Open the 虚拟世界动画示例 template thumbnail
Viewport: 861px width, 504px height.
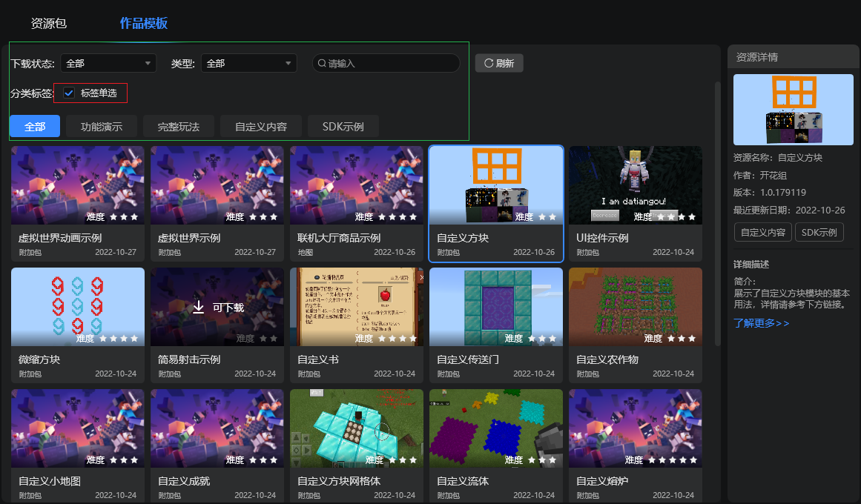(x=77, y=185)
